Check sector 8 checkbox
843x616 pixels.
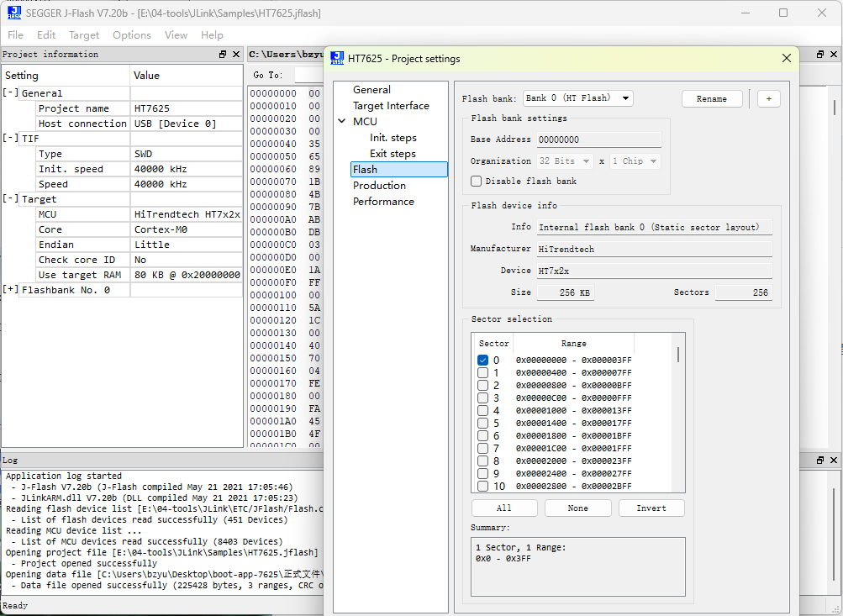[x=482, y=461]
